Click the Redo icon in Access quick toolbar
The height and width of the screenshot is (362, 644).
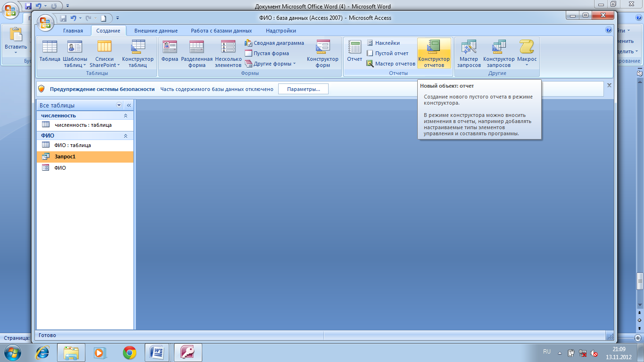pyautogui.click(x=88, y=18)
